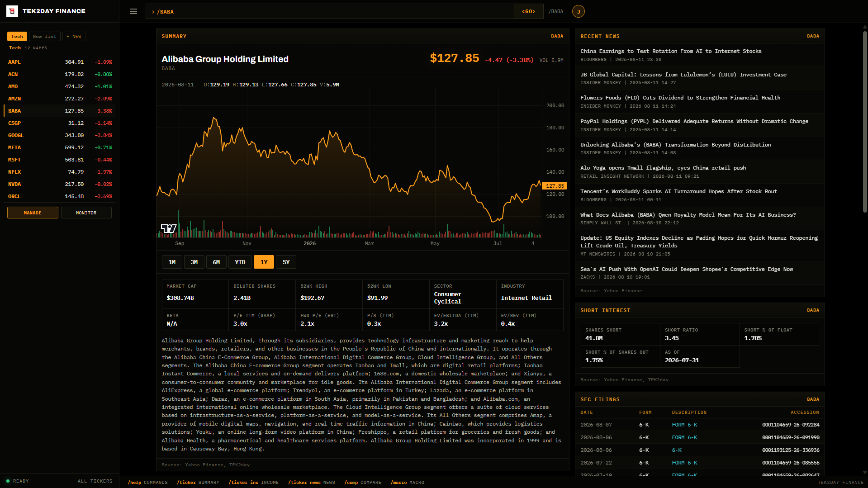Select BABA in watchlist
868x488 pixels.
(x=60, y=111)
